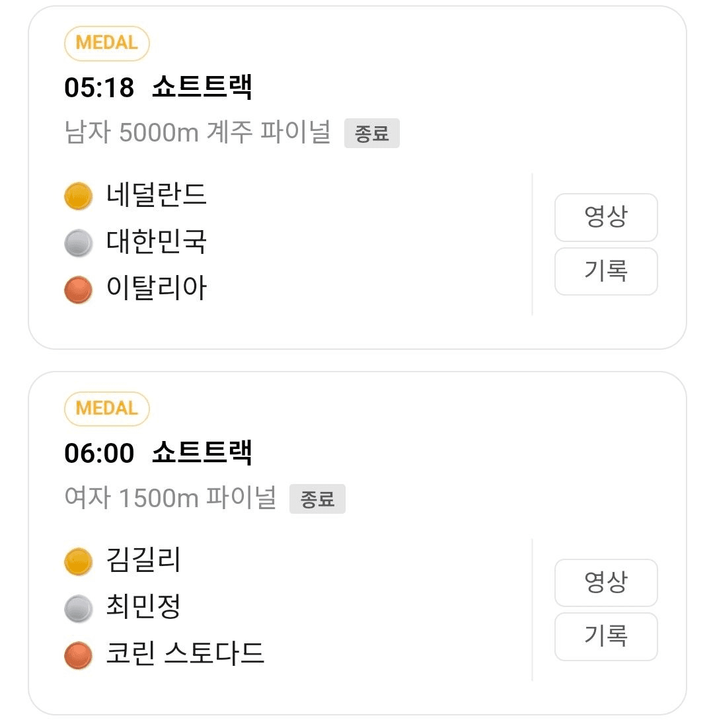Click gold medal icon beside 네덜란드
The width and height of the screenshot is (713, 728).
78,196
